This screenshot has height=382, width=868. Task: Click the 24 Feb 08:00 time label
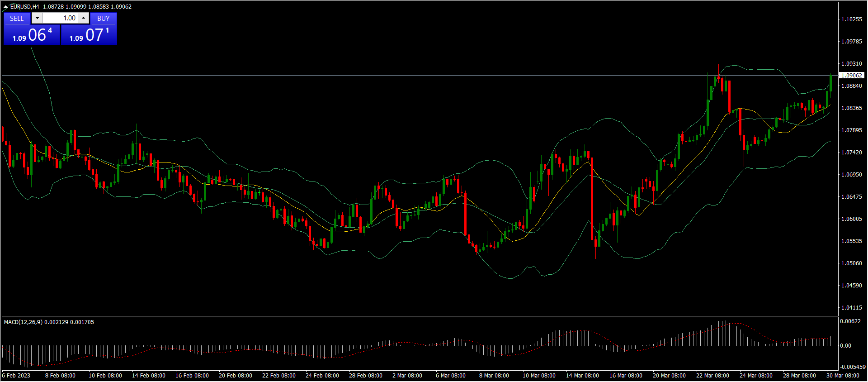(322, 376)
